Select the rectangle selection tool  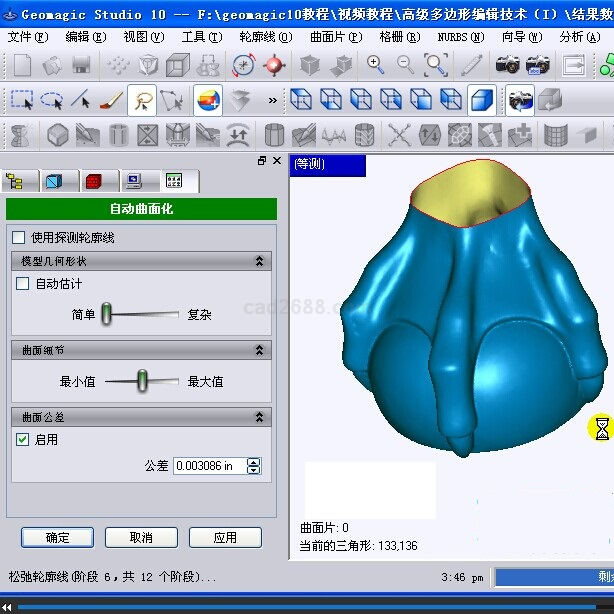[x=22, y=100]
